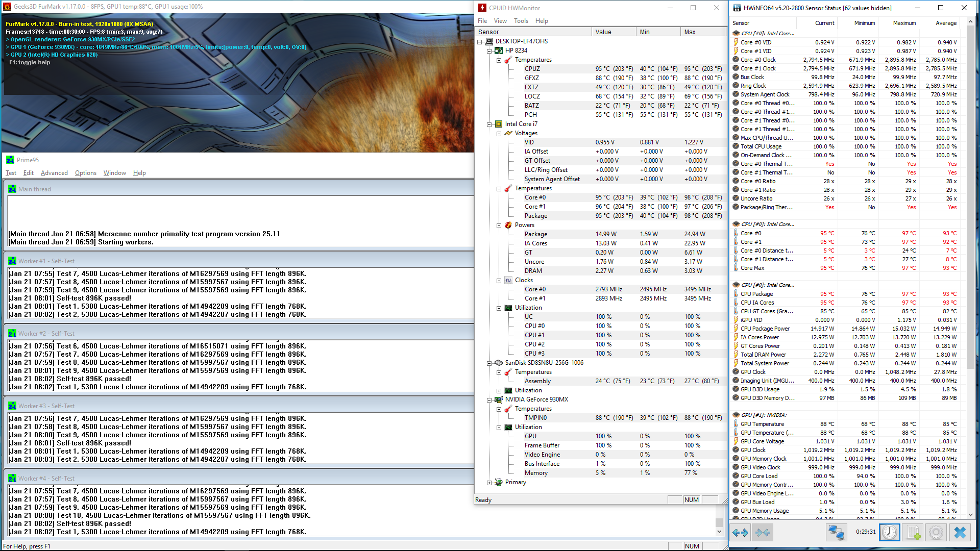Screen dimensions: 980x551
Task: Click DESKTOP-LF47OHS computer icon in HWMonitor
Action: coord(489,41)
